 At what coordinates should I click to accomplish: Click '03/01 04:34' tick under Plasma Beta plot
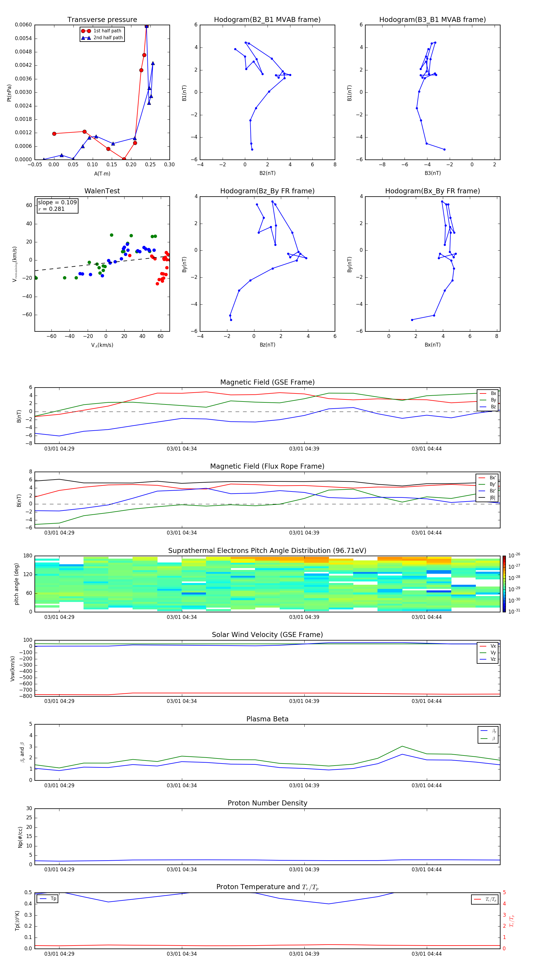[182, 785]
